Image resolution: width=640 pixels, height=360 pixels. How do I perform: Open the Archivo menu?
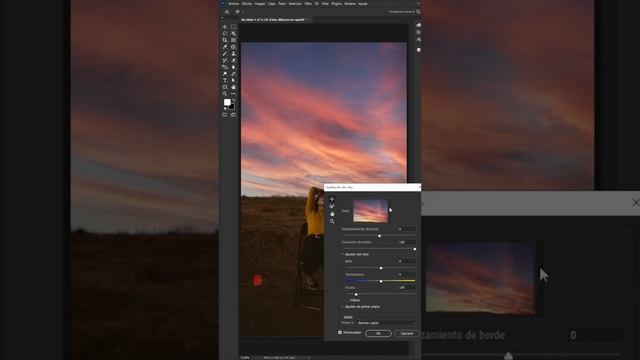point(234,4)
